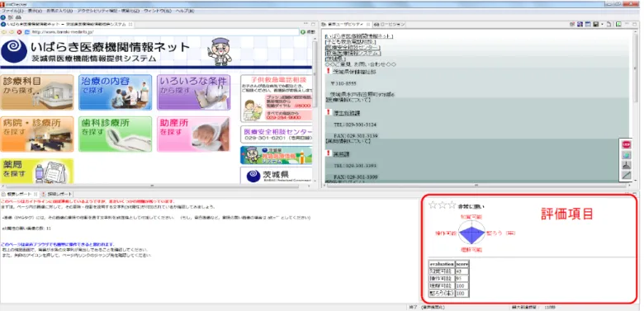Click the 操作可能 row in score table
644x311 pixels.
tap(448, 279)
